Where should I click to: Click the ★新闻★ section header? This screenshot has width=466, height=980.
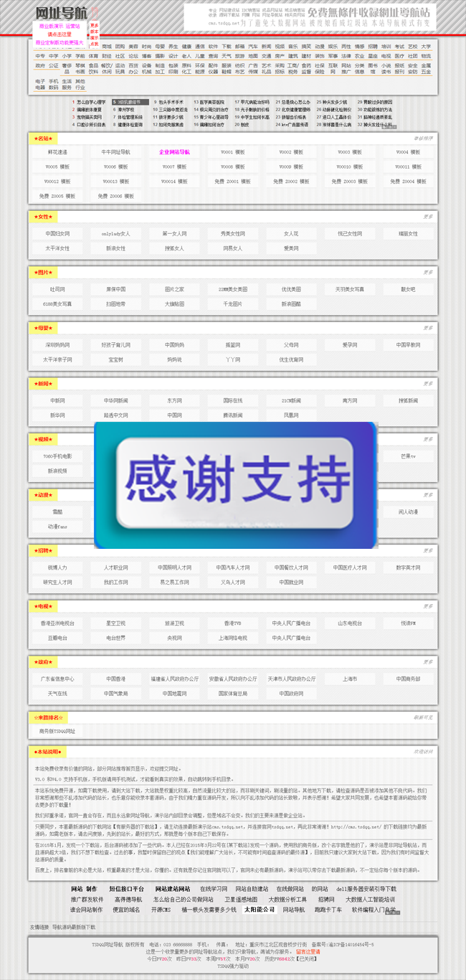coord(43,384)
